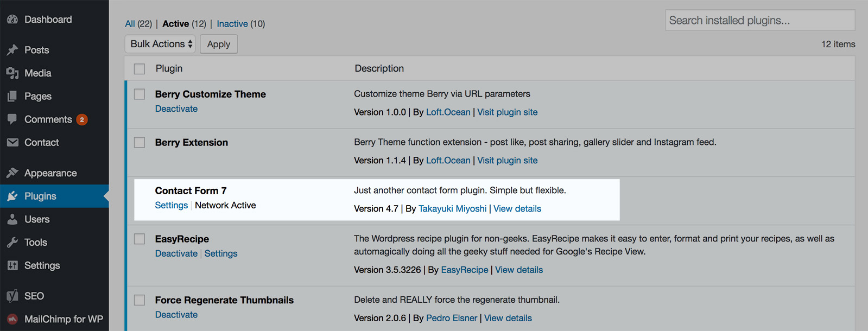Click the Apply button
Image resolution: width=868 pixels, height=331 pixels.
coord(219,44)
